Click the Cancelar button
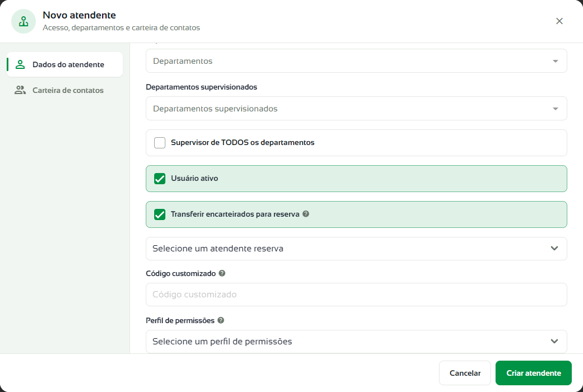This screenshot has width=583, height=392. point(465,373)
